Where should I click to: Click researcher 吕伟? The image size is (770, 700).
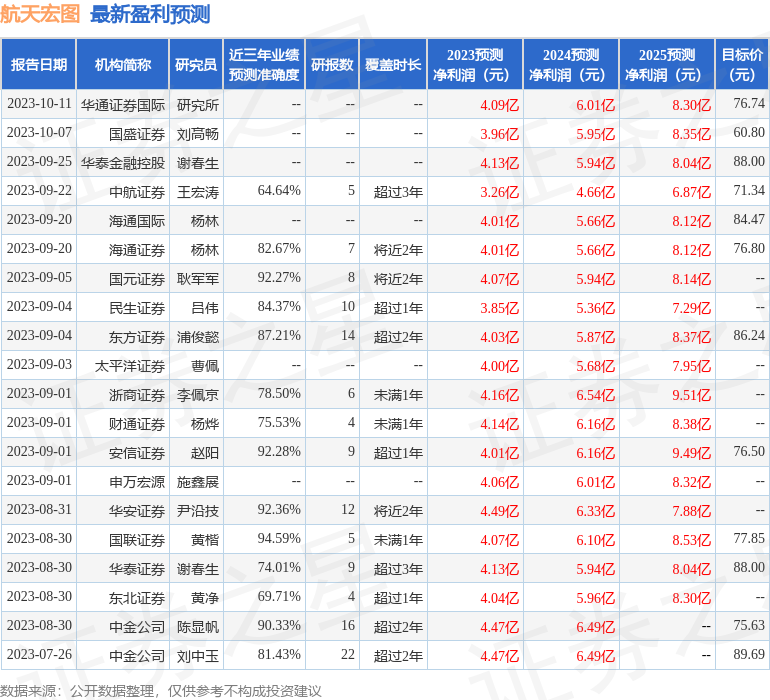click(205, 308)
